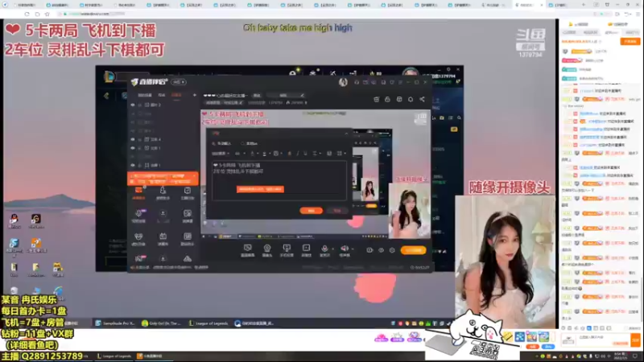Click the plus button to add a scene
The image size is (644, 362).
coord(195,95)
